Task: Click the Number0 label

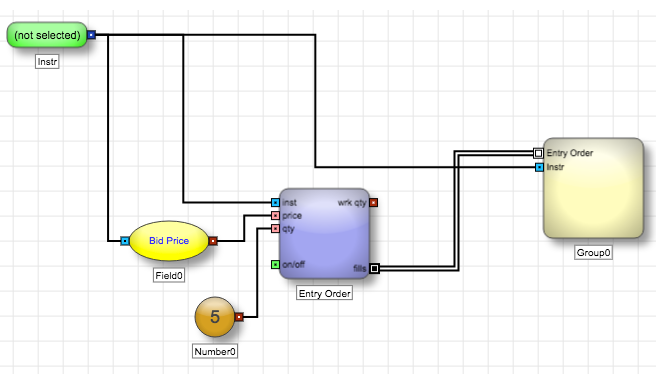Action: click(215, 351)
